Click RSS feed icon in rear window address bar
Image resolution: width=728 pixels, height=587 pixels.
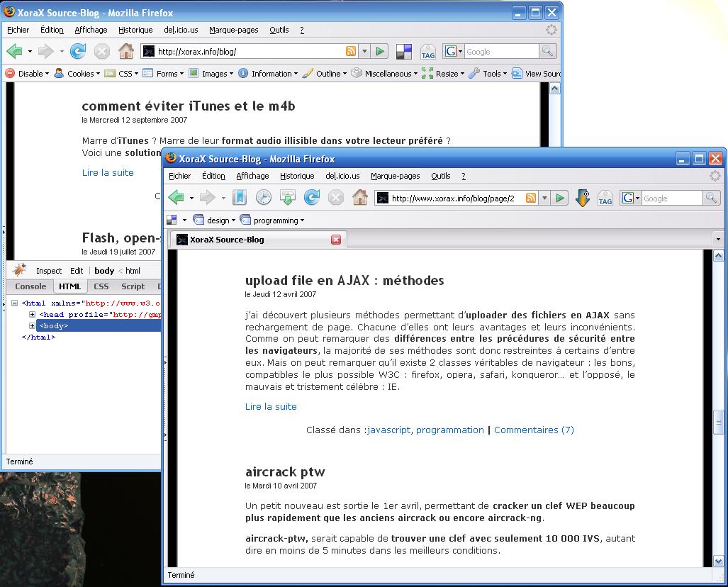[351, 51]
